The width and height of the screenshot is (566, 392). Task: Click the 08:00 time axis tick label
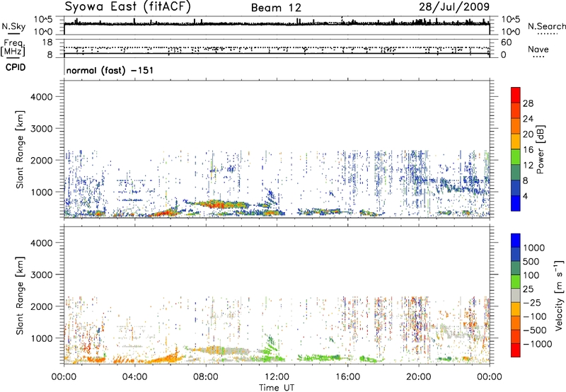click(x=206, y=377)
